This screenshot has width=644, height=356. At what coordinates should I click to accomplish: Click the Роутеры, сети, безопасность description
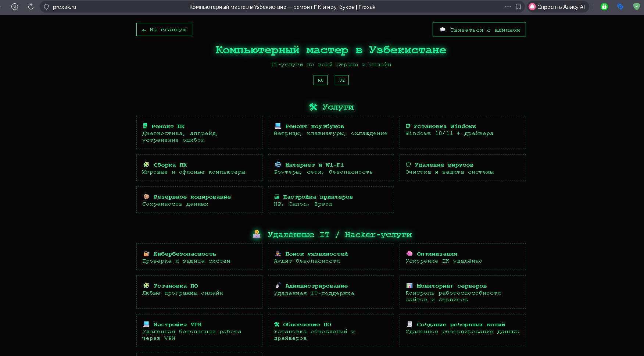coord(323,172)
